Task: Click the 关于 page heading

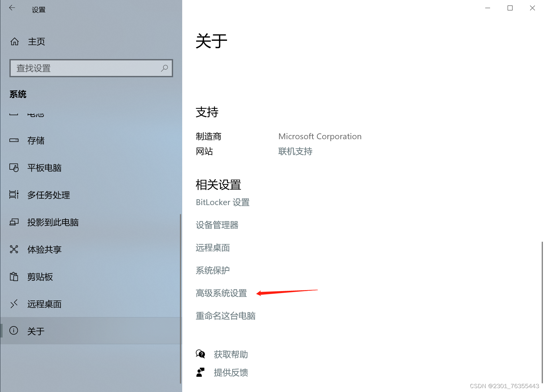Action: [211, 41]
